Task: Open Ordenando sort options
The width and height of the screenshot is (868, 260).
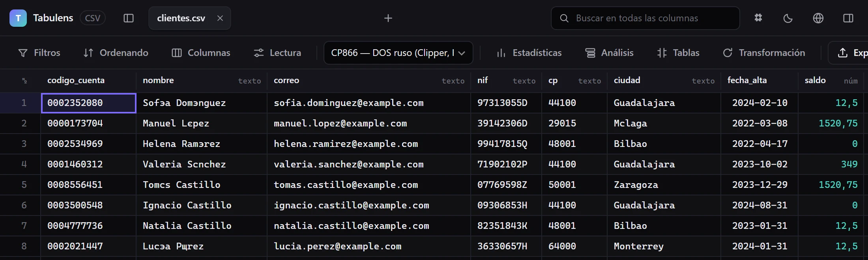Action: (x=116, y=53)
